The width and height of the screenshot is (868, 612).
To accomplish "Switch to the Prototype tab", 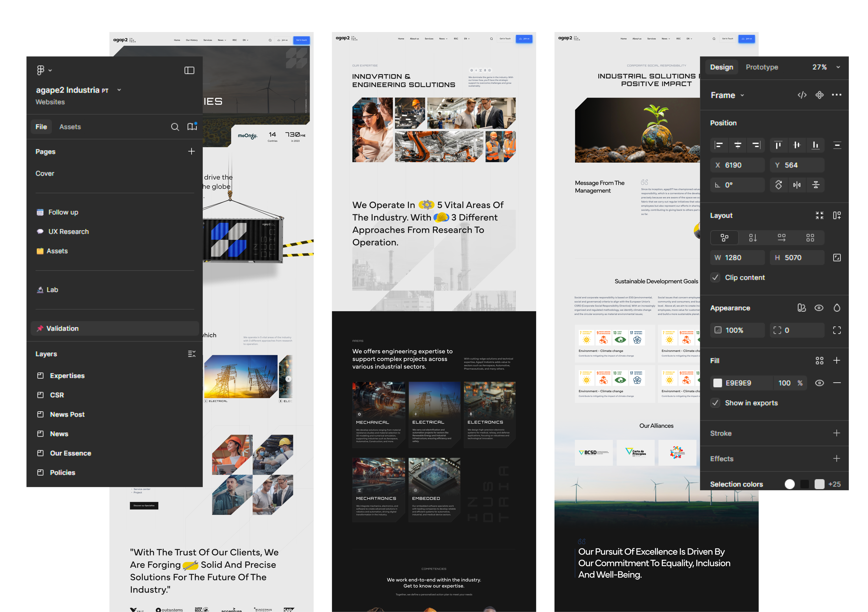I will pos(761,67).
